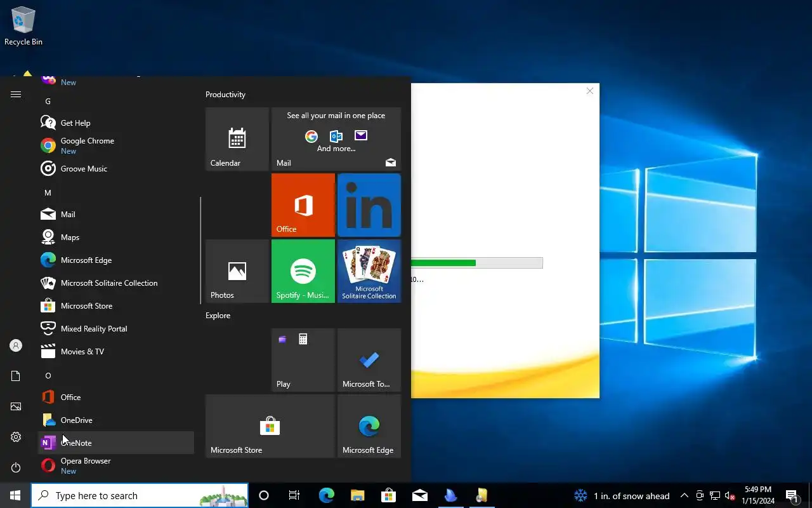This screenshot has height=508, width=812.
Task: Open Opera Browser from app list
Action: click(x=116, y=466)
